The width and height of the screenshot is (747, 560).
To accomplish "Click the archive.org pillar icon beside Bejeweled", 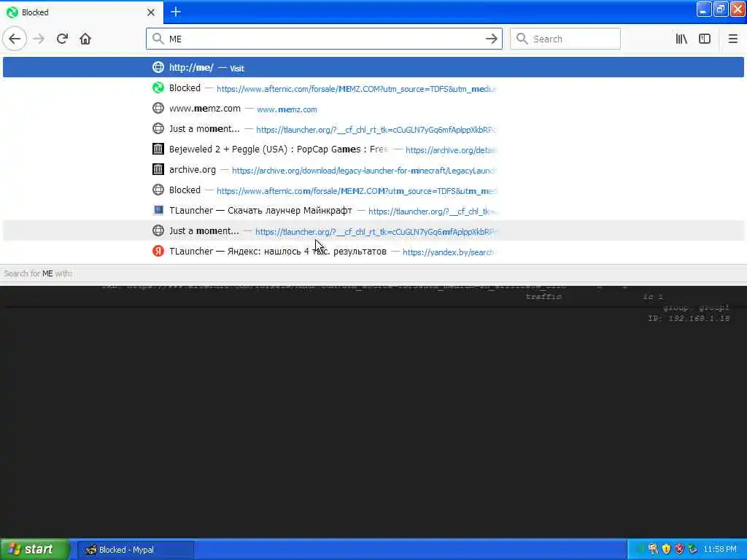I will 158,149.
